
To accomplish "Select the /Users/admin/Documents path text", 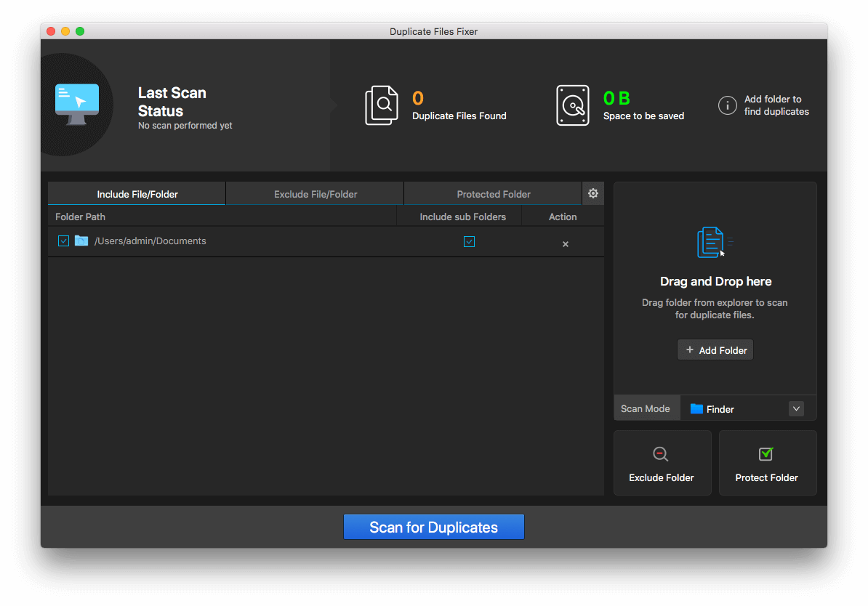I will point(150,241).
